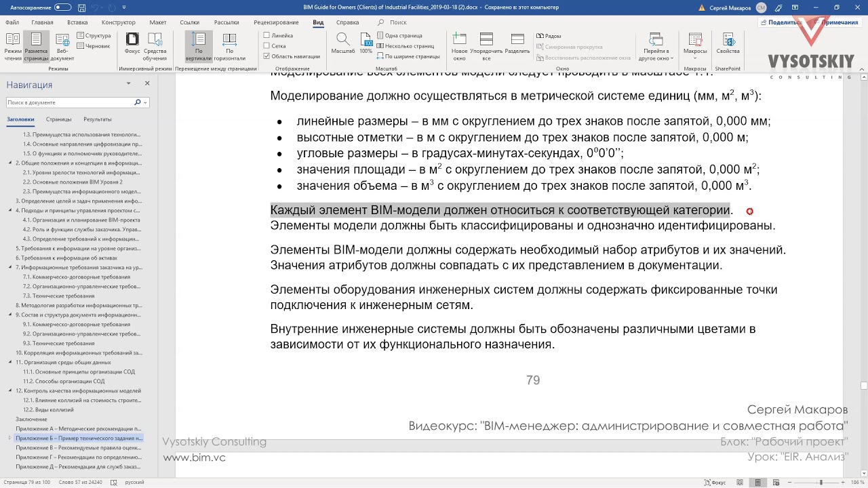This screenshot has height=488, width=868.
Task: Open a Новое окно window
Action: (x=459, y=47)
